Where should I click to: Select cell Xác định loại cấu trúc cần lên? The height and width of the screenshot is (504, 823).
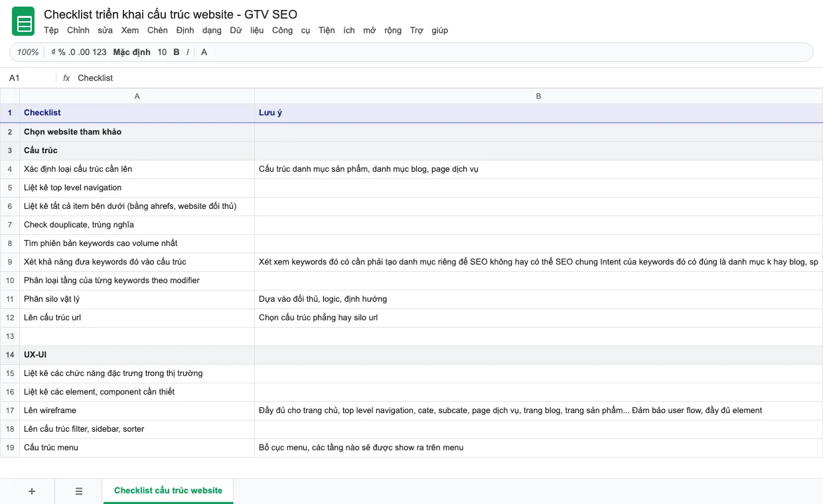click(x=137, y=169)
